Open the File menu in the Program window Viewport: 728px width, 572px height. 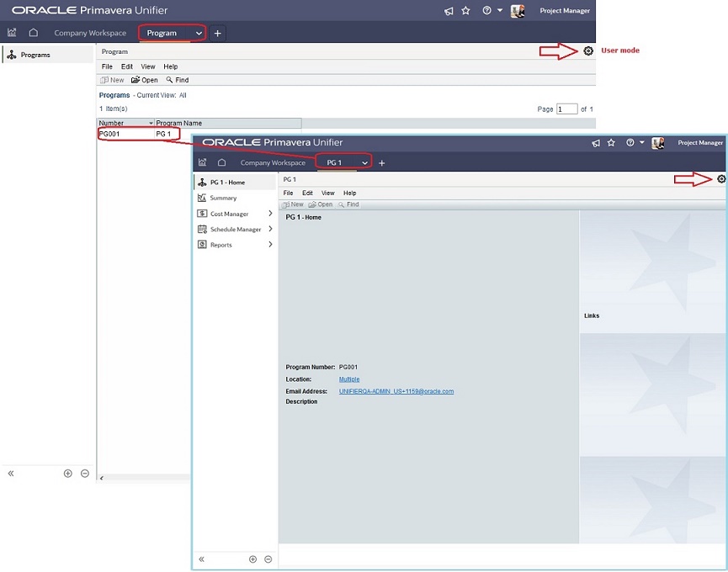click(107, 66)
